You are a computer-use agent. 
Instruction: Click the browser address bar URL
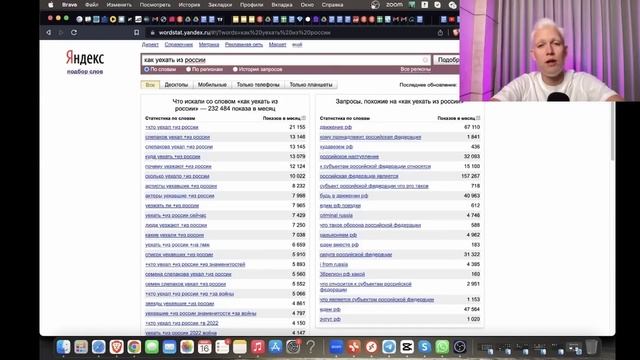(x=244, y=33)
